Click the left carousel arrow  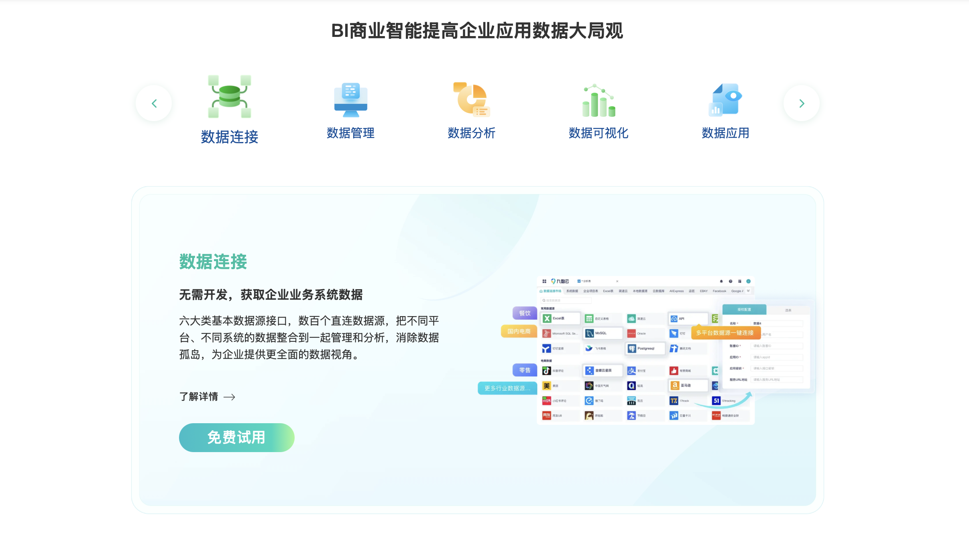click(x=154, y=103)
